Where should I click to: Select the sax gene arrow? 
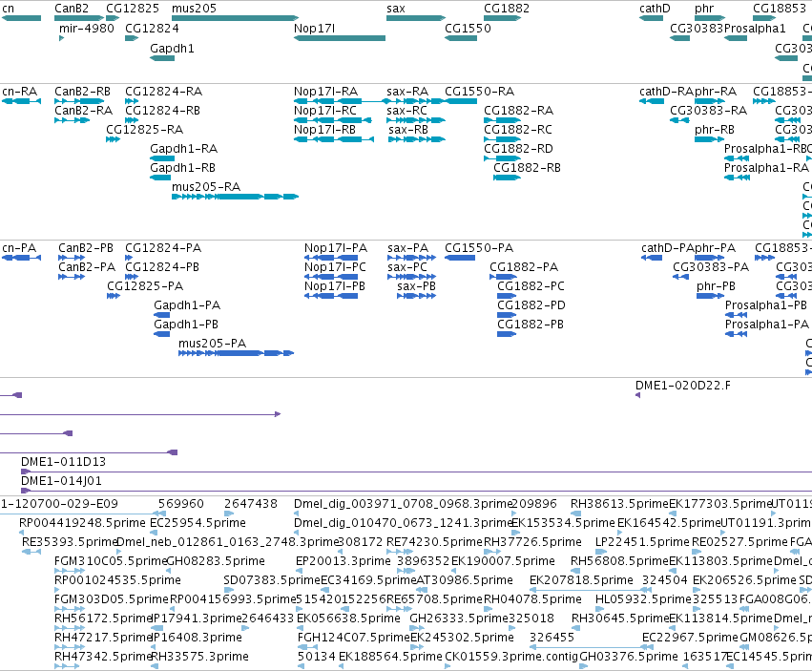click(x=416, y=18)
